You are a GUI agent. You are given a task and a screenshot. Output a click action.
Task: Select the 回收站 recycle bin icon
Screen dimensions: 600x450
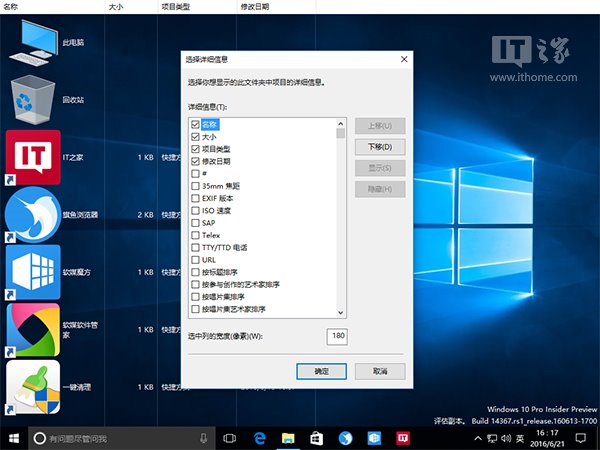32,100
